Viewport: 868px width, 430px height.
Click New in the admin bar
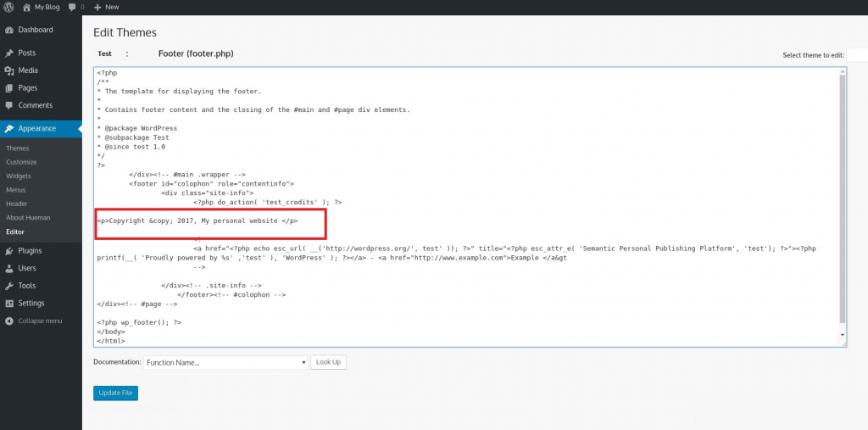pos(112,7)
